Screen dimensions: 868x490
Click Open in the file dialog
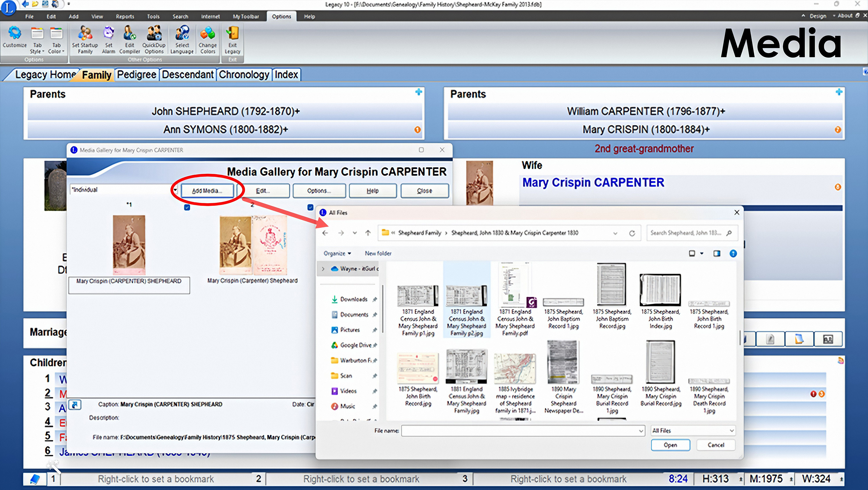tap(670, 445)
